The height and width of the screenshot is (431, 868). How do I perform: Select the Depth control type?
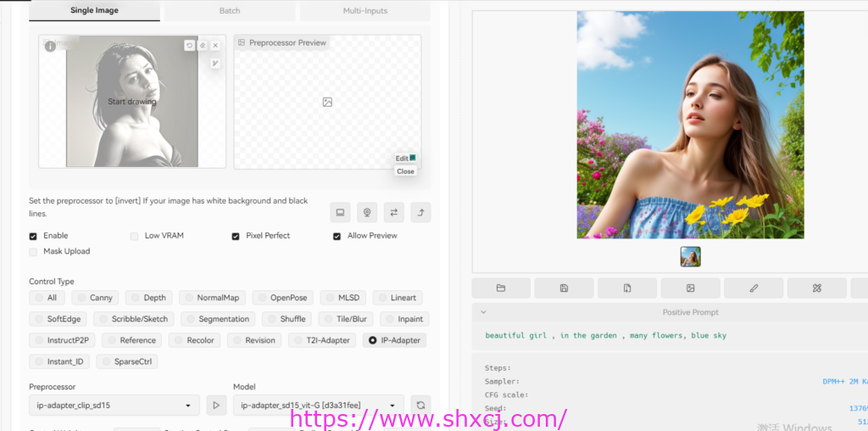tap(149, 298)
